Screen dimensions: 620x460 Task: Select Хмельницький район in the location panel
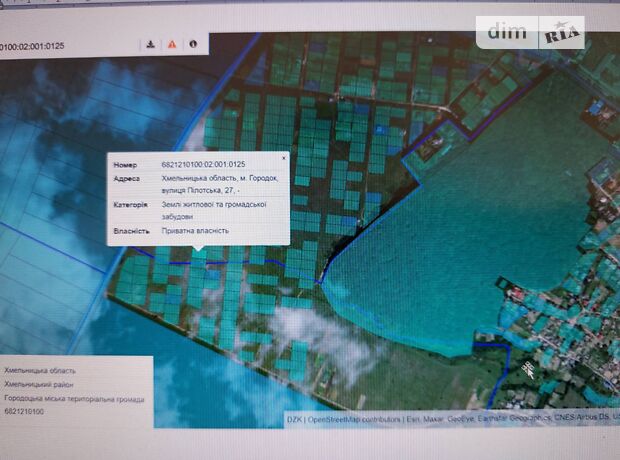[38, 384]
